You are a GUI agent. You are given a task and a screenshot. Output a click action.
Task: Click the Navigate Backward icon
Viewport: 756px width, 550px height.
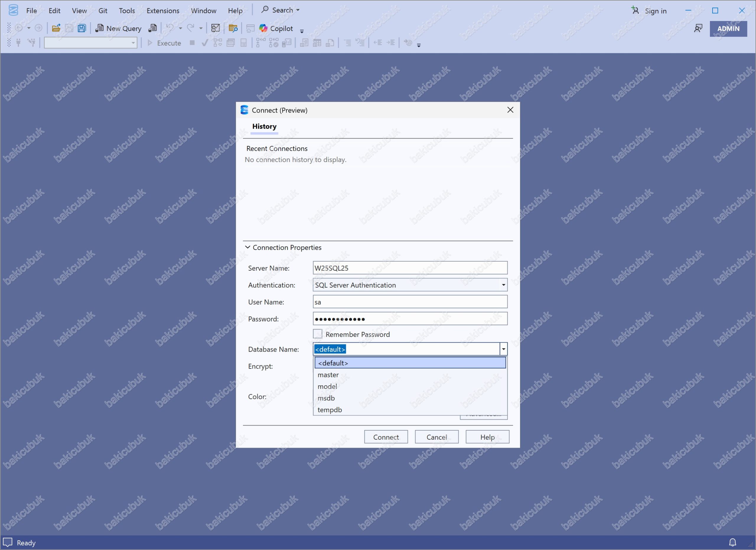coord(19,28)
